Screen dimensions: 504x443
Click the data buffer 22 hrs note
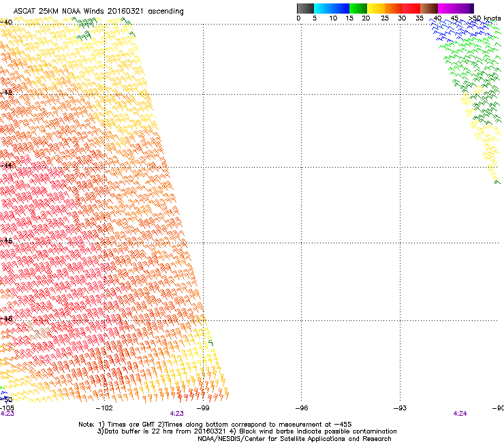coord(247,431)
